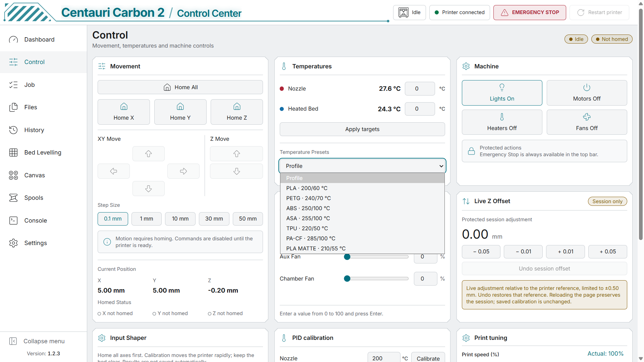The height and width of the screenshot is (362, 644).
Task: Toggle the Lights On button
Action: click(502, 93)
